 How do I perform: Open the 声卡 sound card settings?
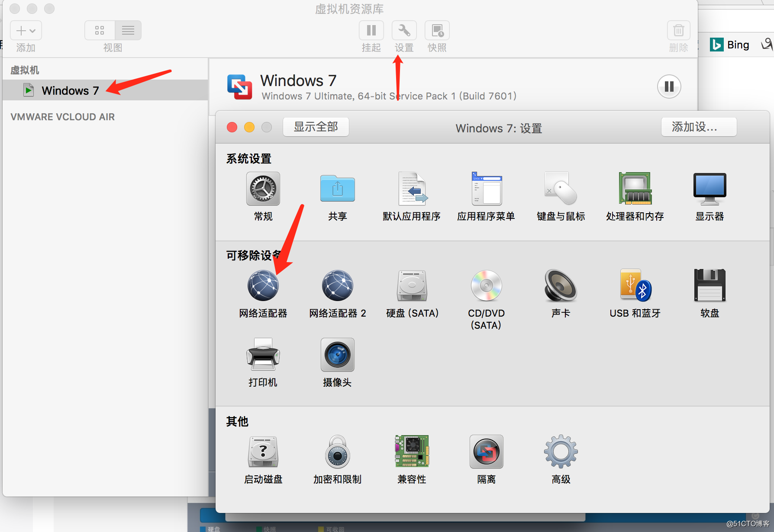click(561, 285)
